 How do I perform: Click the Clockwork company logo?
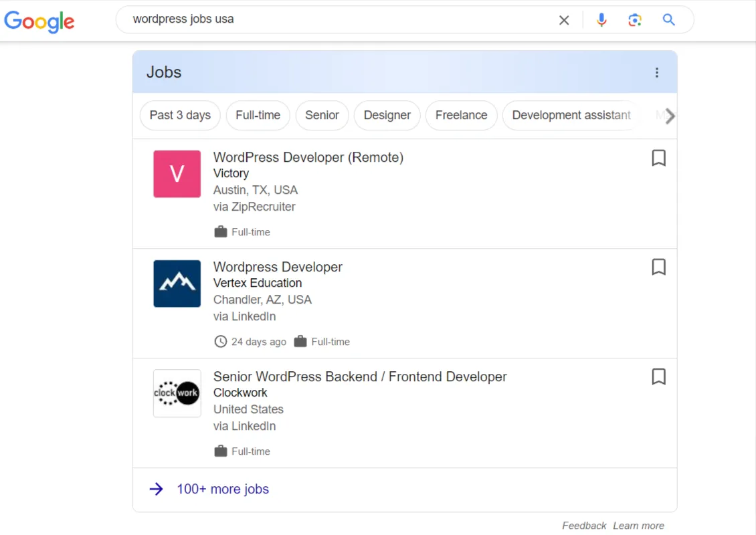pyautogui.click(x=177, y=393)
